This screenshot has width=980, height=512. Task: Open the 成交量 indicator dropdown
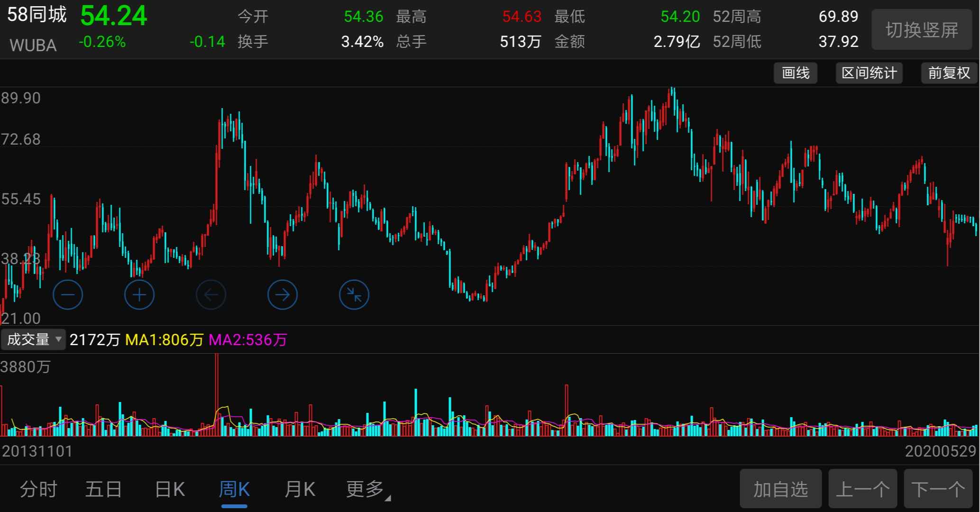(33, 339)
